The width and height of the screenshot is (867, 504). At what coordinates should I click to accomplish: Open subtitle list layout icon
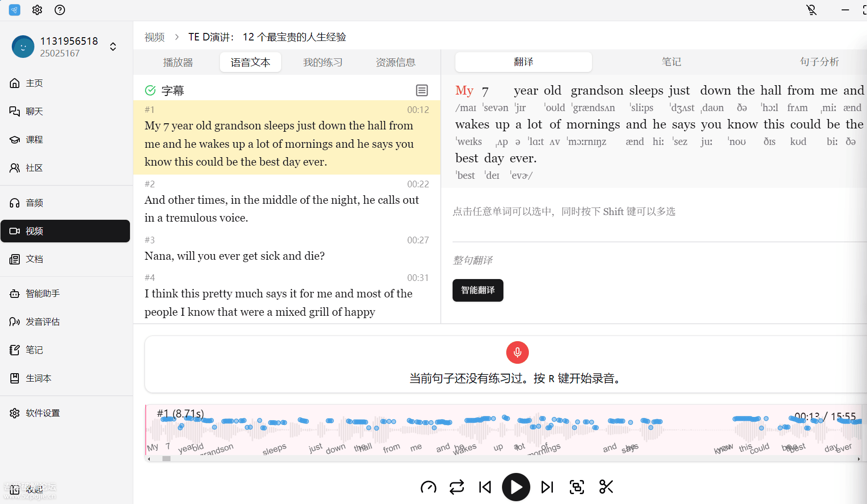pyautogui.click(x=422, y=90)
